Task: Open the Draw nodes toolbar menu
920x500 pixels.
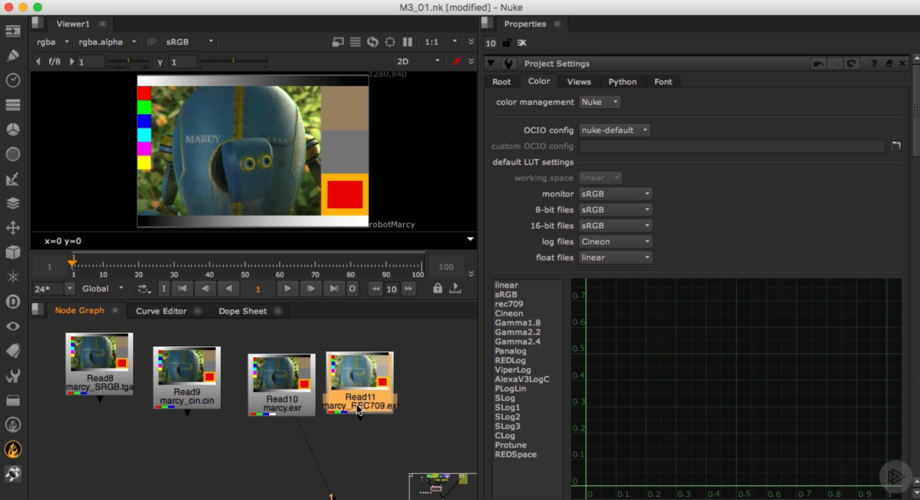Action: coord(13,55)
